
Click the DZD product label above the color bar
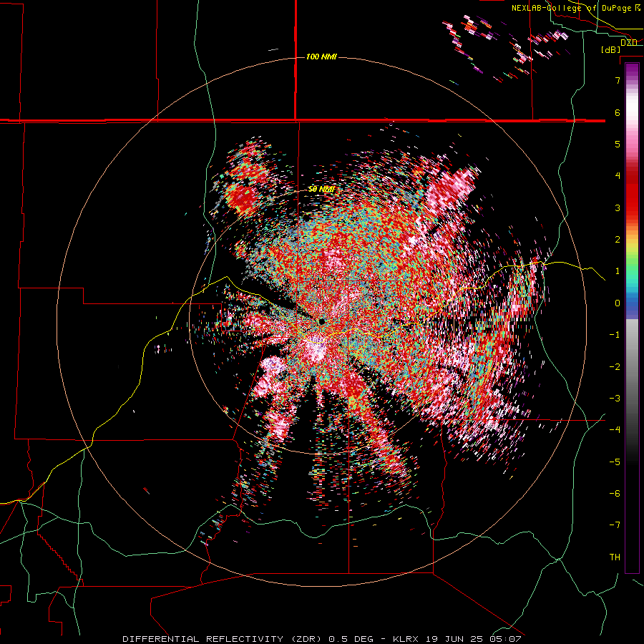click(629, 43)
